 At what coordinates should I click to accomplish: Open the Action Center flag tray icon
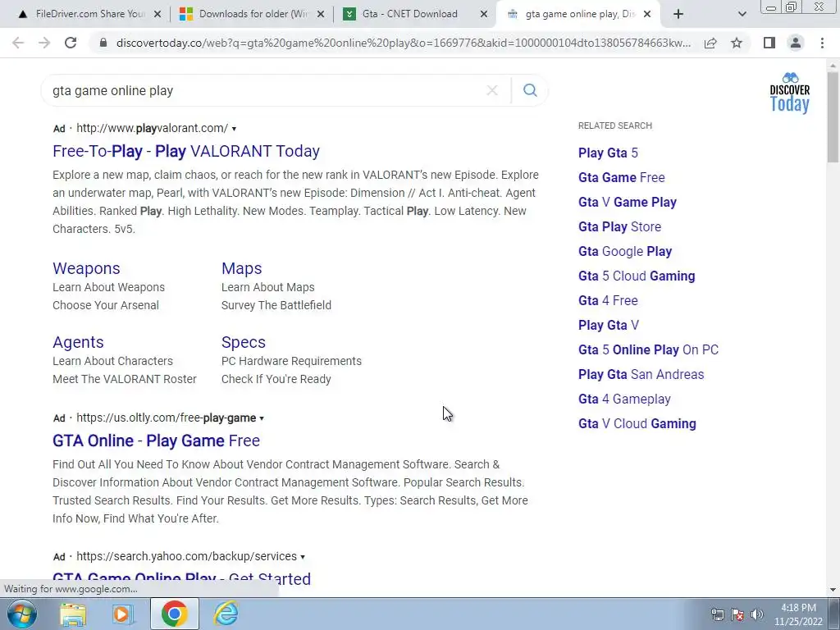coord(737,614)
